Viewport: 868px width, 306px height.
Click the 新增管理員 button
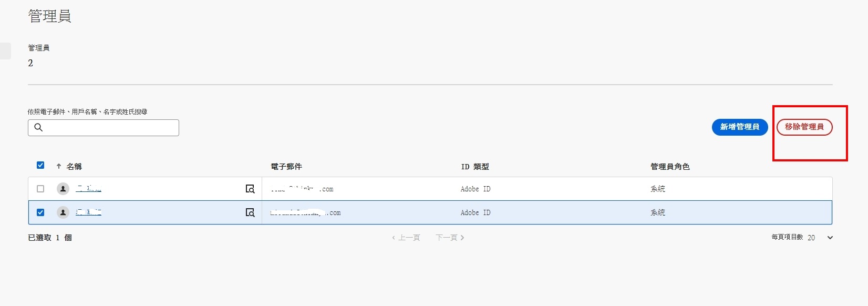[x=739, y=127]
